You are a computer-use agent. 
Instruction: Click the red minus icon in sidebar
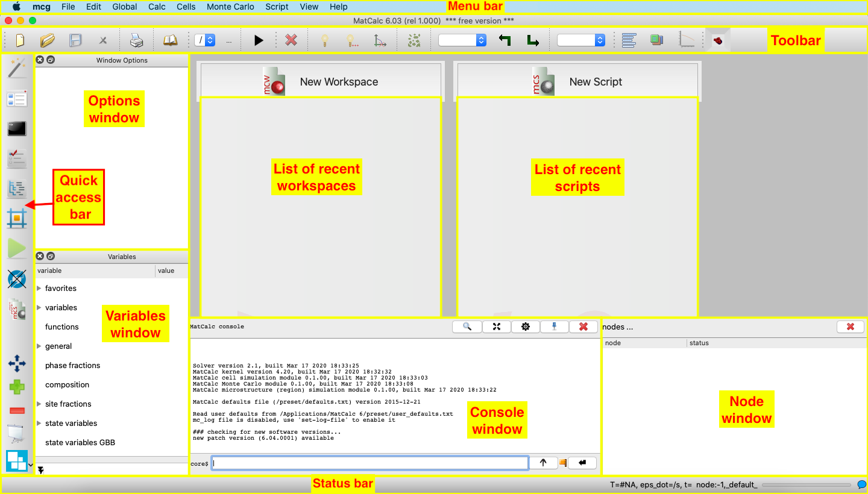point(17,410)
